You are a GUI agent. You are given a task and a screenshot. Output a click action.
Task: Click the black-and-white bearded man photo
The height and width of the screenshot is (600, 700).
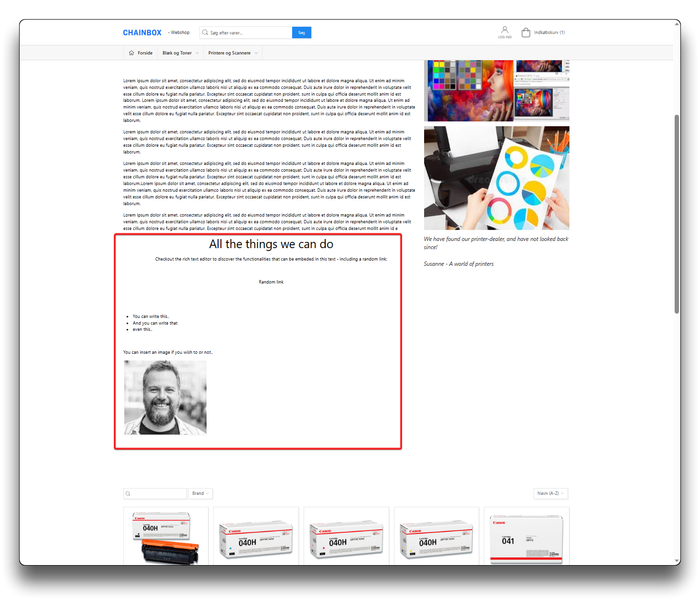[165, 397]
